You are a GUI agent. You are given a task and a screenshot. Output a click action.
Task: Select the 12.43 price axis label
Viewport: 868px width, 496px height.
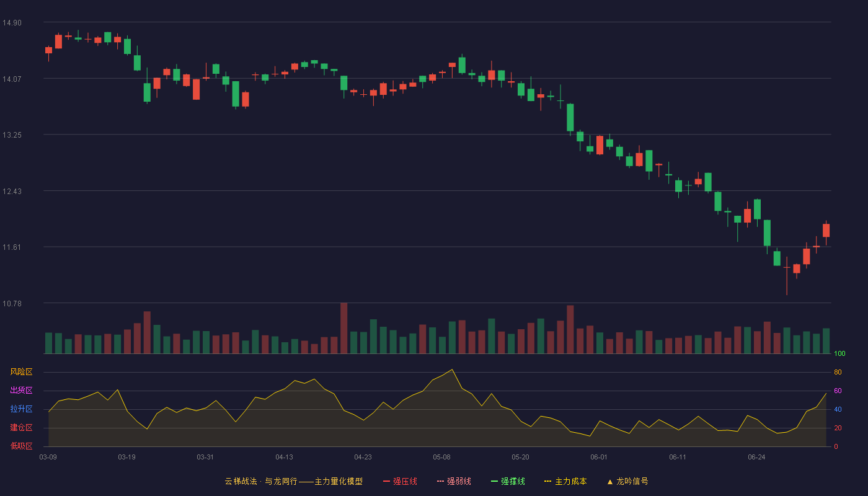12,191
